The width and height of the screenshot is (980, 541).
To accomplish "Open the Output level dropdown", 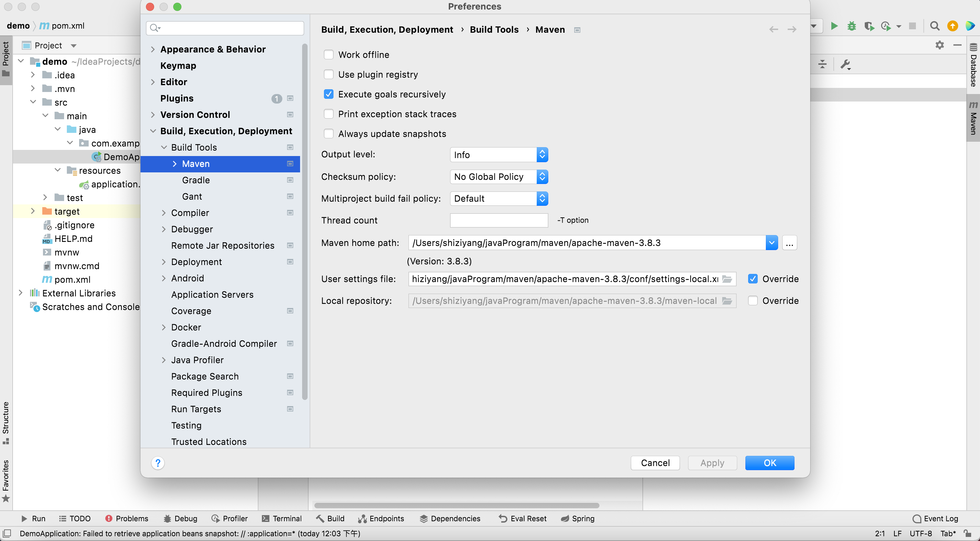I will tap(499, 155).
